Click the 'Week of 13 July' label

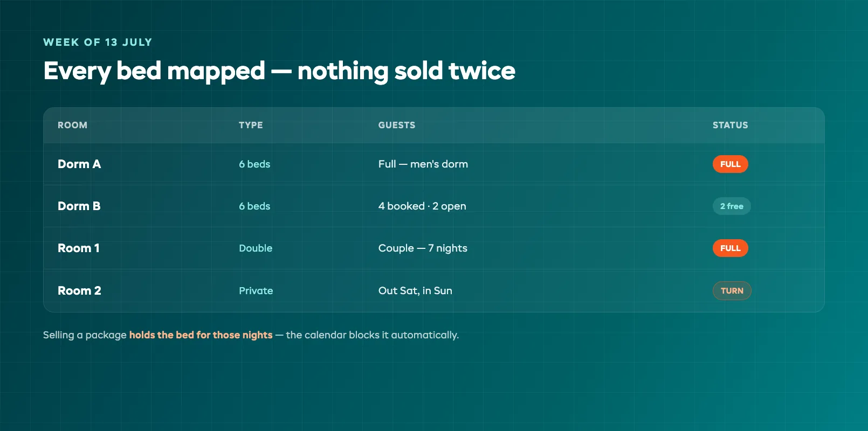(x=98, y=42)
